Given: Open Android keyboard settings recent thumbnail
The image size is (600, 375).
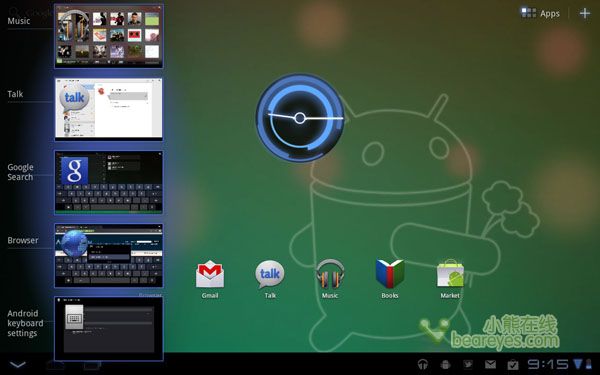Looking at the screenshot, I should pyautogui.click(x=109, y=328).
